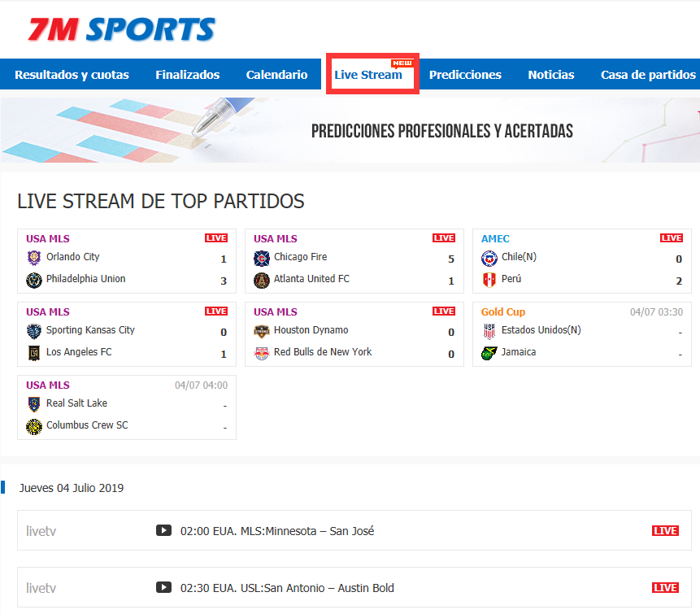Click livetv label in Minnesota row
Screen dimensions: 700x614
[x=41, y=531]
